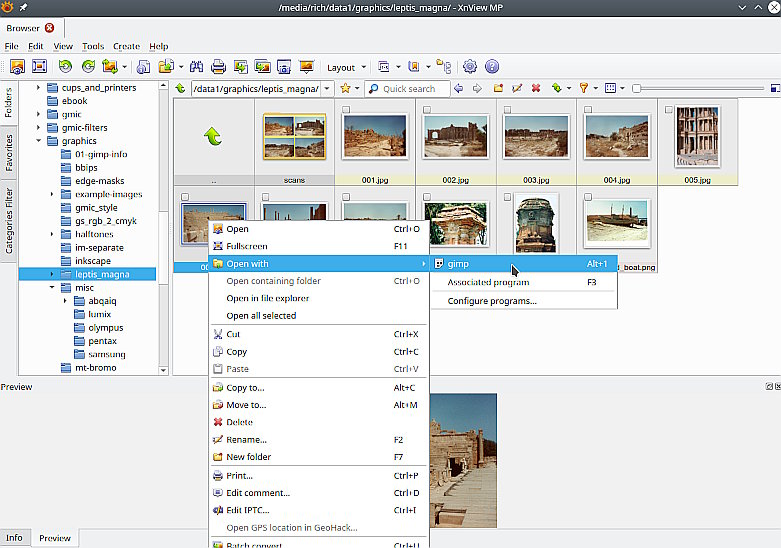Tick the checkbox on 003.jpg thumbnail
Viewport: 781px width, 548px height.
point(507,110)
